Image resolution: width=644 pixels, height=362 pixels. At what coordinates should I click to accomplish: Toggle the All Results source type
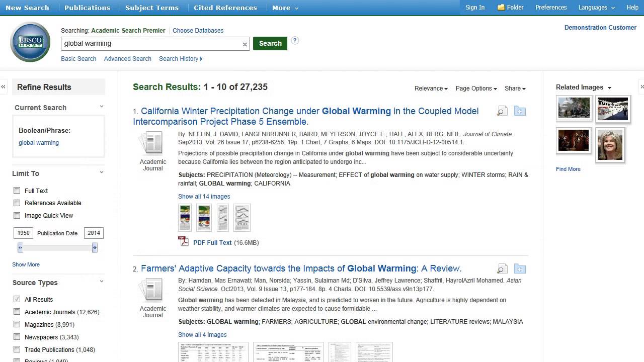coord(17,299)
